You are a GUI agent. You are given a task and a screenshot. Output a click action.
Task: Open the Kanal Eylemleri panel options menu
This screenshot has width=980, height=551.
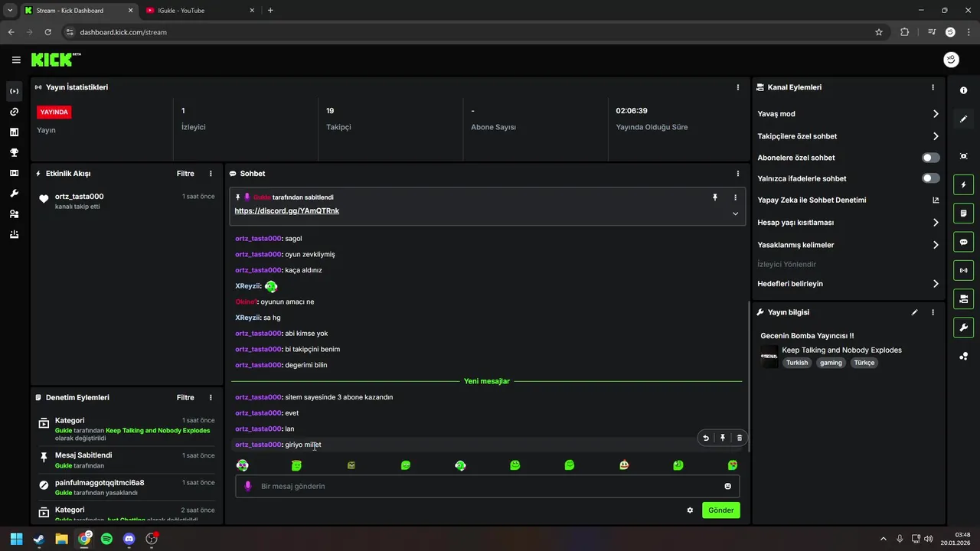tap(933, 87)
